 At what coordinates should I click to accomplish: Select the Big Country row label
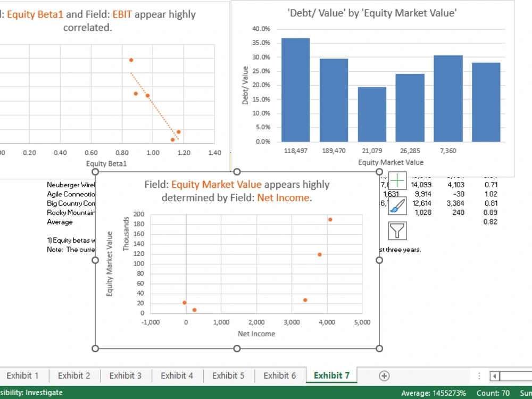tap(71, 203)
